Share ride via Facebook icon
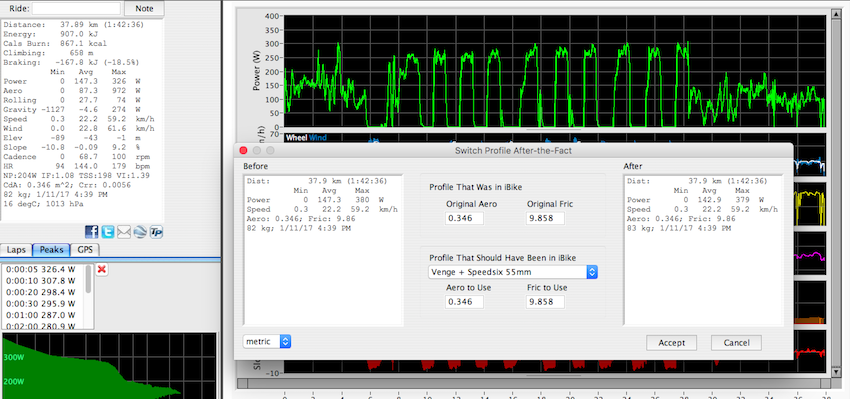The image size is (850, 399). 92,233
